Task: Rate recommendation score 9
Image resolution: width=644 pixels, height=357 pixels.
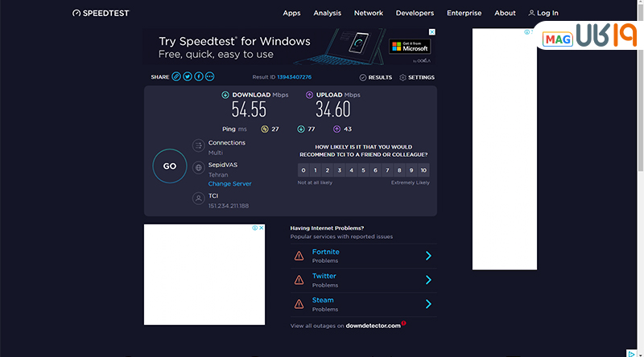Action: point(411,170)
